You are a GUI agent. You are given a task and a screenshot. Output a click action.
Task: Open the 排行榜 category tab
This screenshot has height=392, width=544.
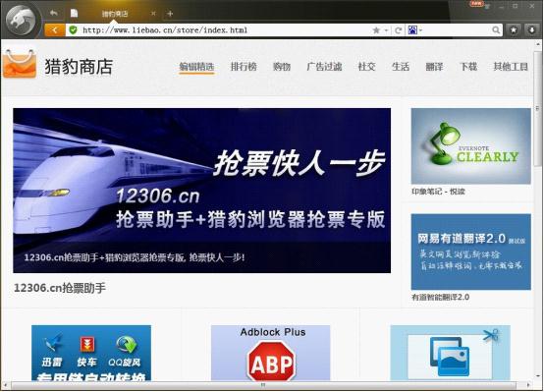tap(244, 67)
